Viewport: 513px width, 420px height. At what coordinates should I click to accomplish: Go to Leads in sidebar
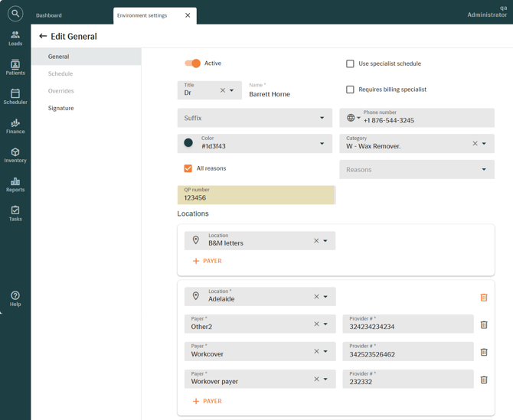coord(15,38)
